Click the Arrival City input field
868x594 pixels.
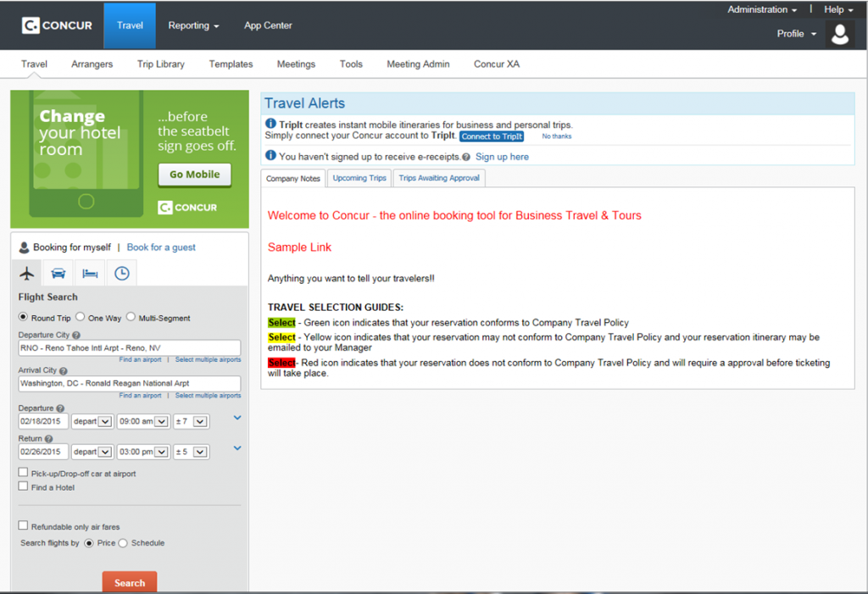click(129, 383)
